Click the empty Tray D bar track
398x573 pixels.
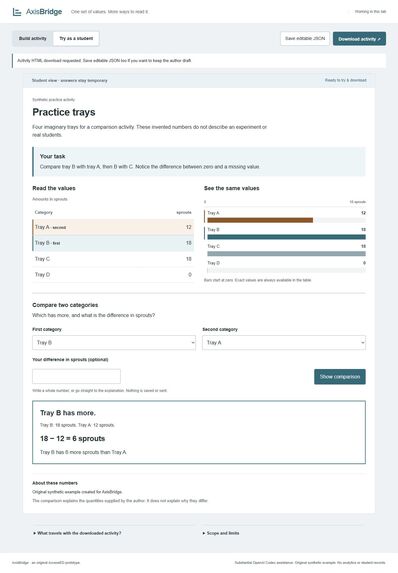point(287,270)
